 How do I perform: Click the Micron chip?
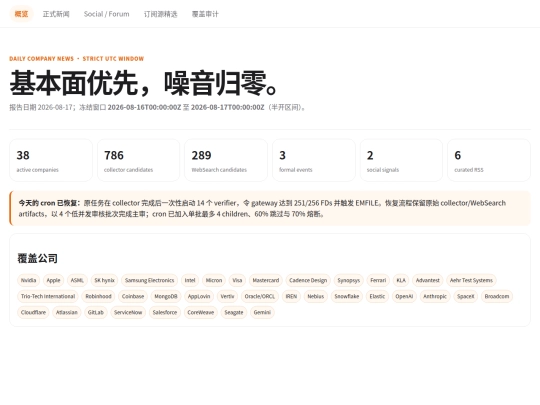point(214,280)
